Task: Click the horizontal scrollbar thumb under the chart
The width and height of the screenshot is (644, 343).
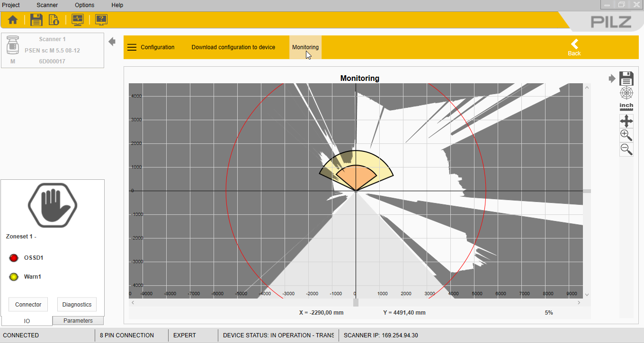Action: click(x=356, y=302)
